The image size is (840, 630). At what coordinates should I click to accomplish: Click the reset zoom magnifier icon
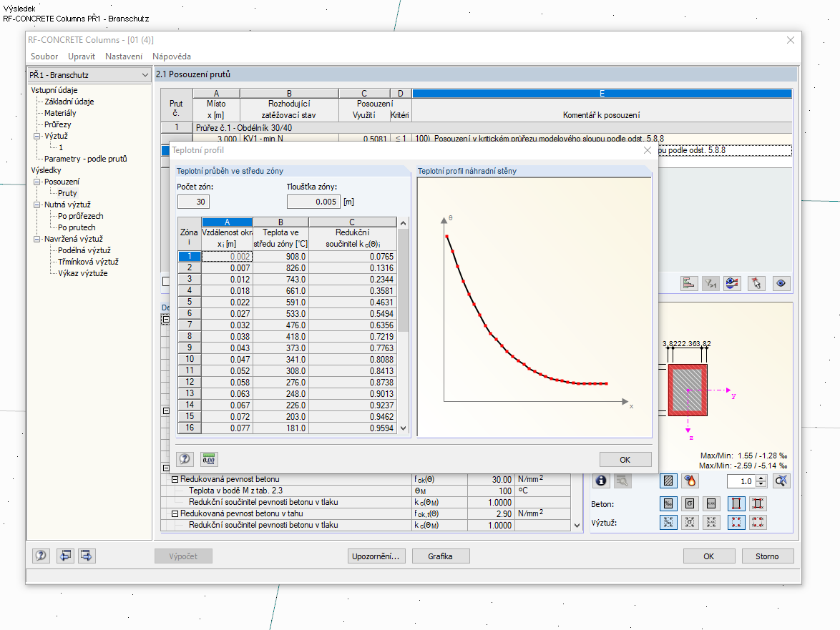781,481
